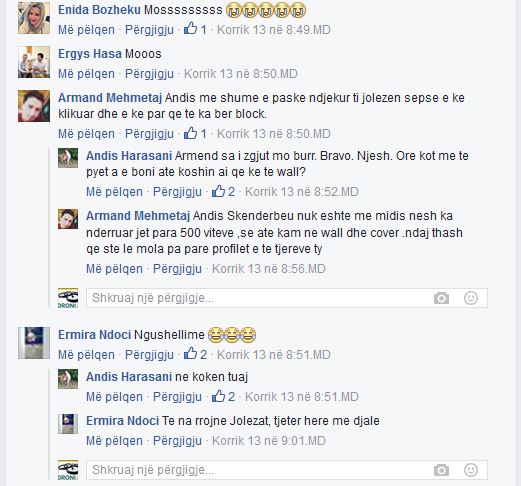Like Ermira Ndoci's 'Te na rrojne' reply
The image size is (521, 486).
tap(114, 441)
